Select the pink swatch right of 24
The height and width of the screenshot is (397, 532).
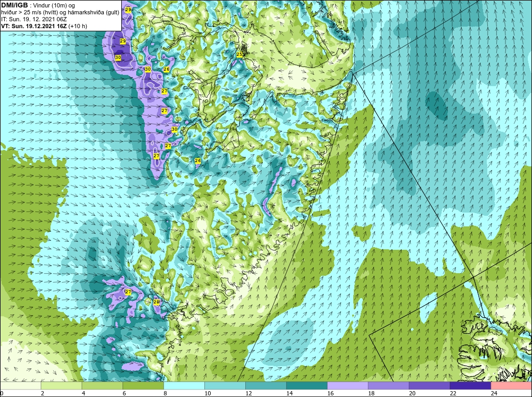tap(511, 386)
